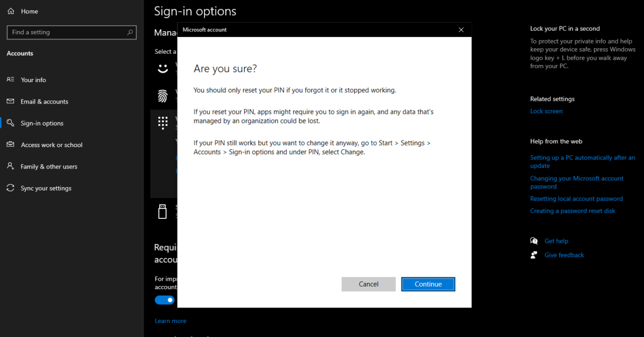This screenshot has width=644, height=337.
Task: Click the Get help icon
Action: tap(534, 240)
